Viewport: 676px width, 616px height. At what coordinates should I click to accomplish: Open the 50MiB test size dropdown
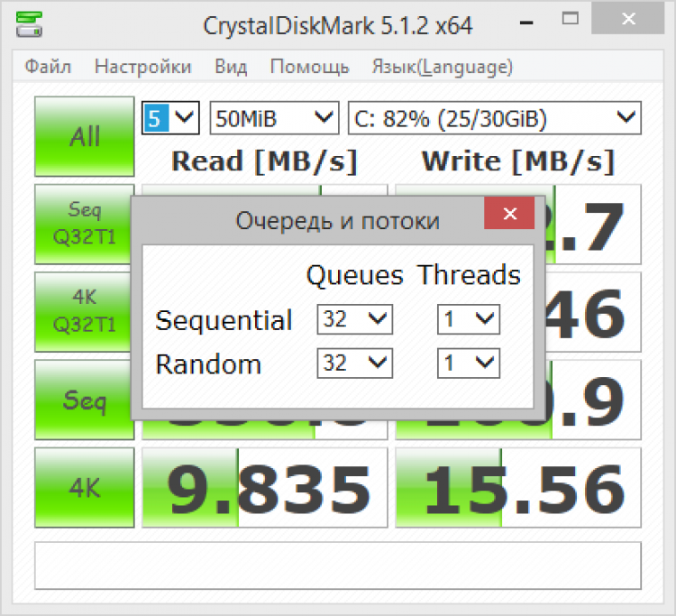coord(274,118)
